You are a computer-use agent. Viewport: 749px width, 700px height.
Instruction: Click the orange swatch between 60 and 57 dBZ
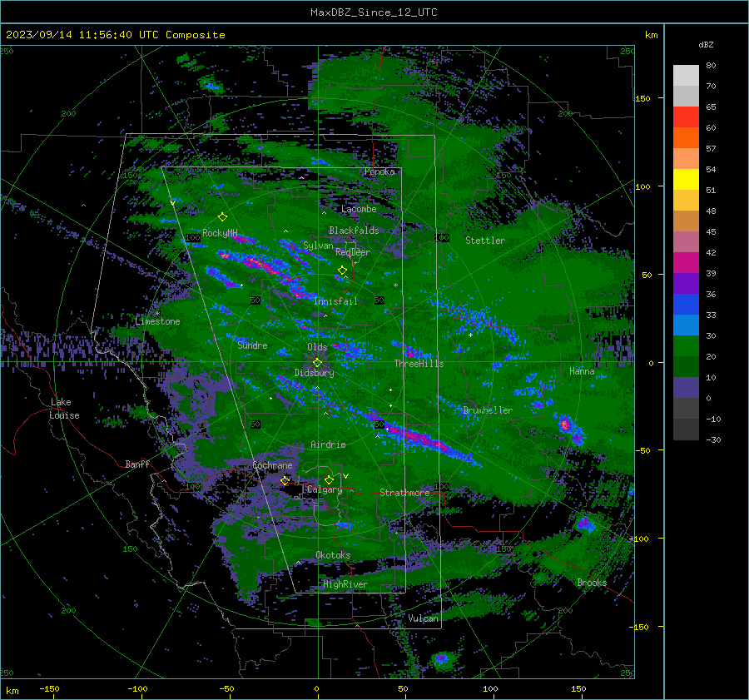click(686, 138)
